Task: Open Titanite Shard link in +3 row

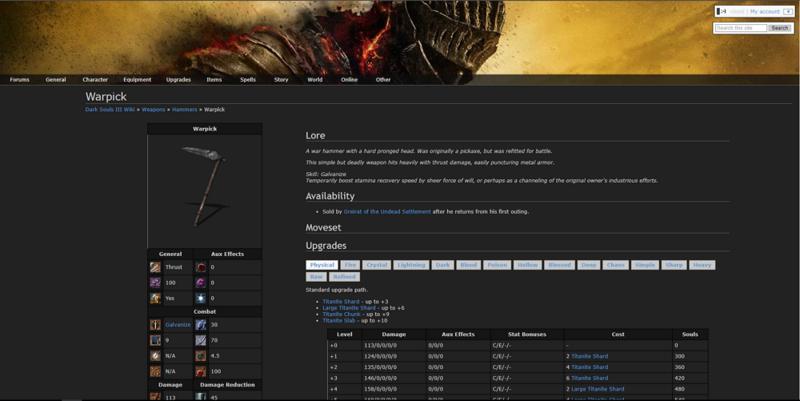Action: tap(589, 378)
